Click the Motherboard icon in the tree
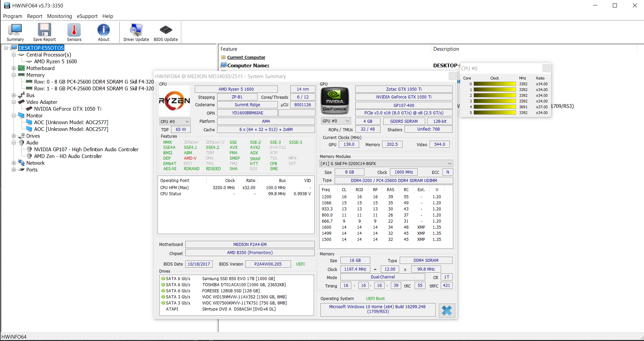 click(x=21, y=68)
